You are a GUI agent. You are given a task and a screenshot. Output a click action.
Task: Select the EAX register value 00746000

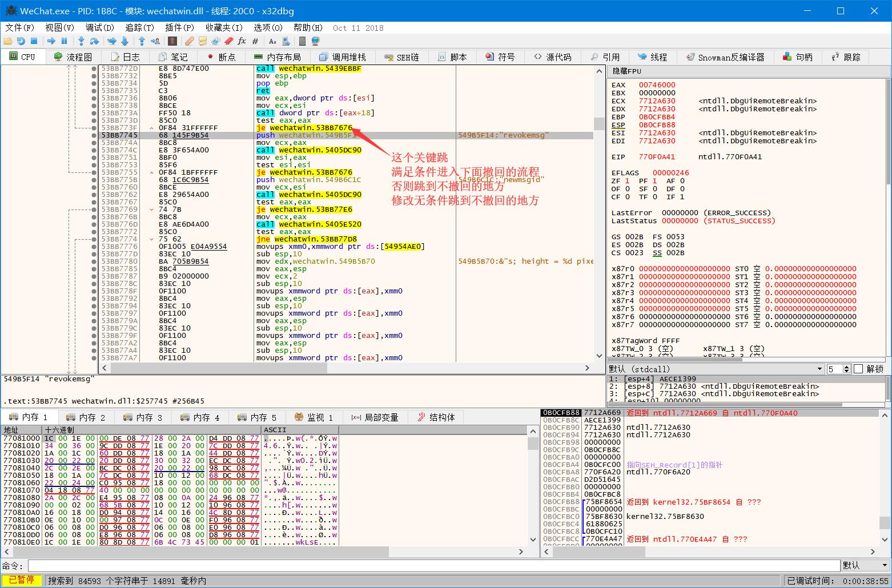tap(657, 84)
